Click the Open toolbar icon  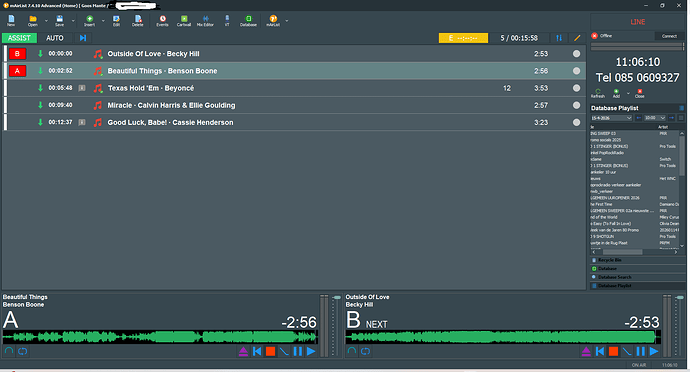coord(33,21)
